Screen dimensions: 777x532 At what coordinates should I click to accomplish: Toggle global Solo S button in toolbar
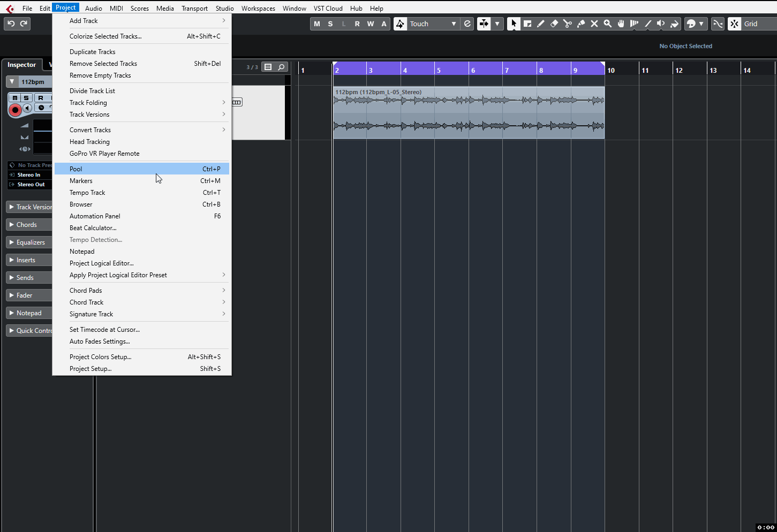tap(330, 24)
